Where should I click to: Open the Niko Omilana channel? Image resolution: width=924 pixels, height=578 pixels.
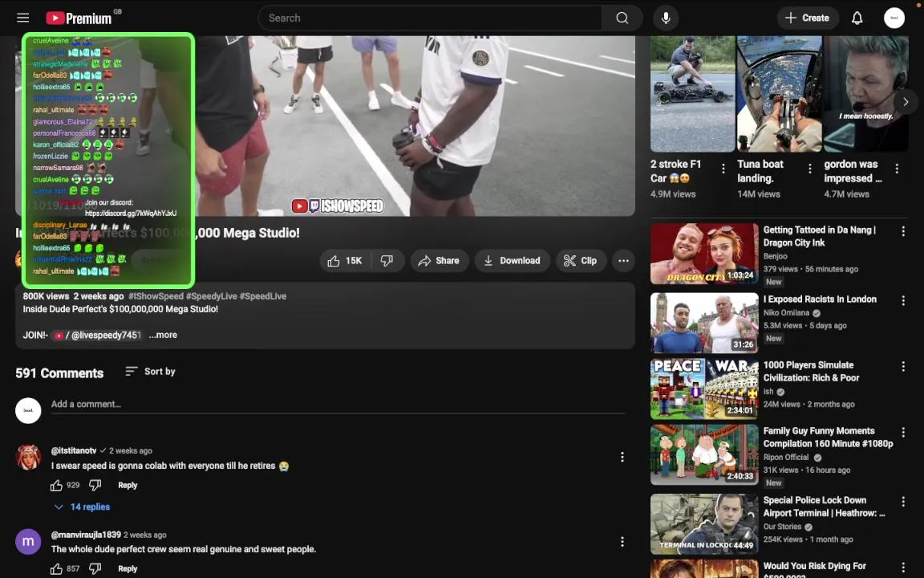click(x=786, y=313)
